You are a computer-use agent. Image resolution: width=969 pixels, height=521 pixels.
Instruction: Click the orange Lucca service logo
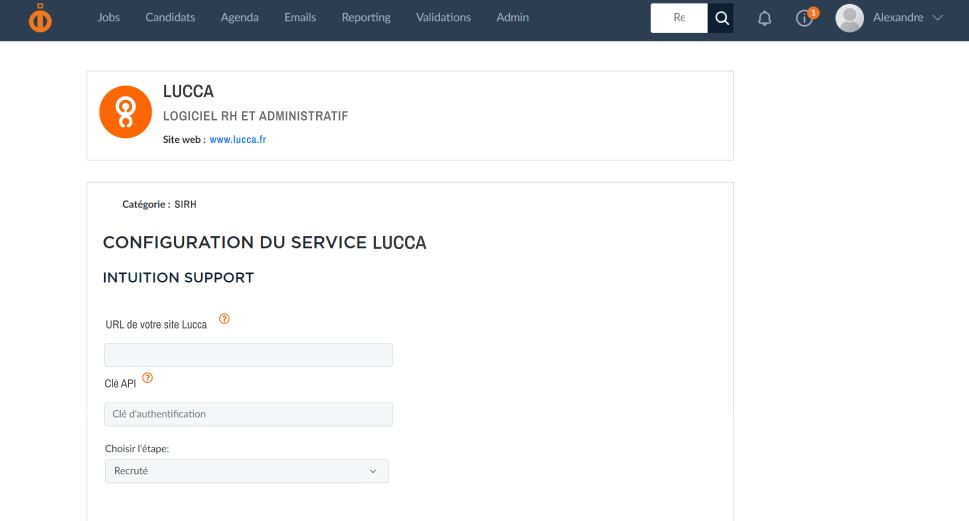[125, 112]
